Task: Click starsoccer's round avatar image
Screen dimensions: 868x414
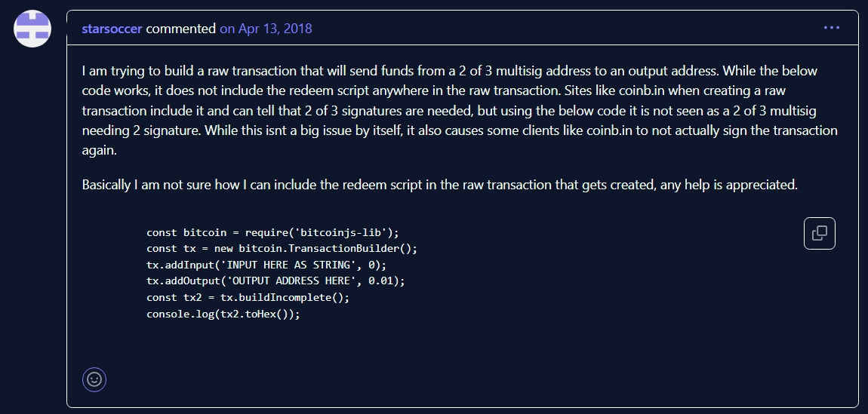Action: [x=32, y=28]
